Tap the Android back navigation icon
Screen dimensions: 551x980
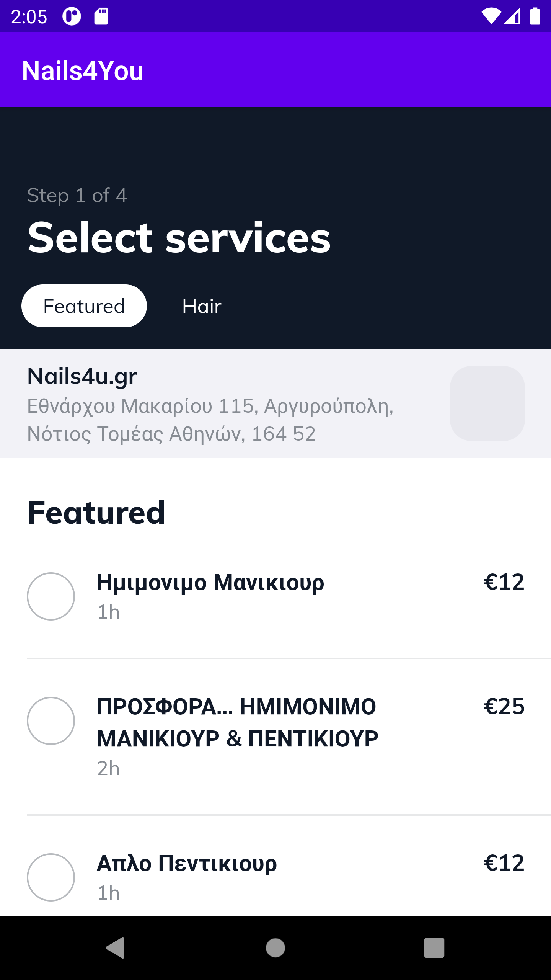[115, 948]
